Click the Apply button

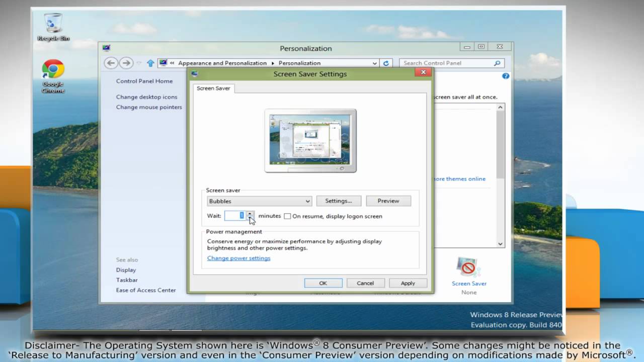pyautogui.click(x=408, y=283)
